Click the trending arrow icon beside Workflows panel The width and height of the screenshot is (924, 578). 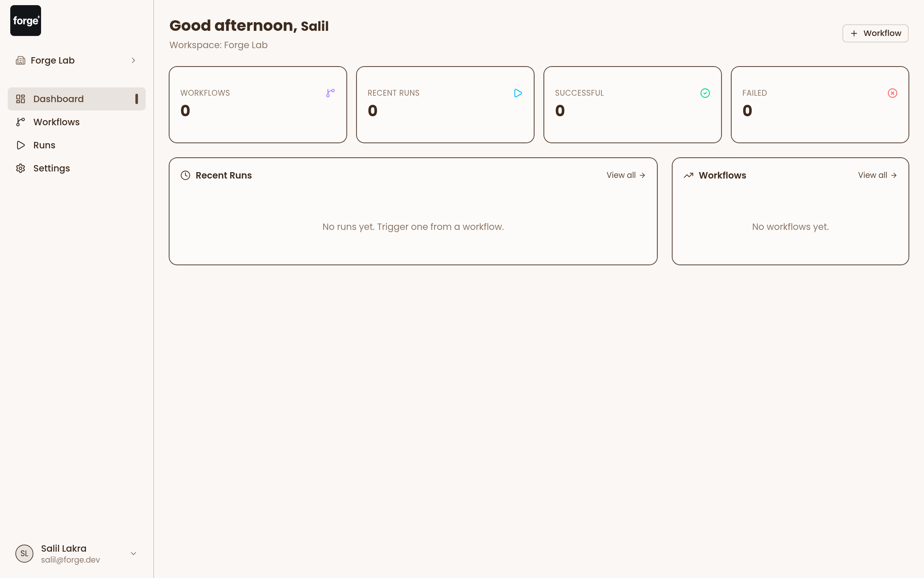coord(689,175)
